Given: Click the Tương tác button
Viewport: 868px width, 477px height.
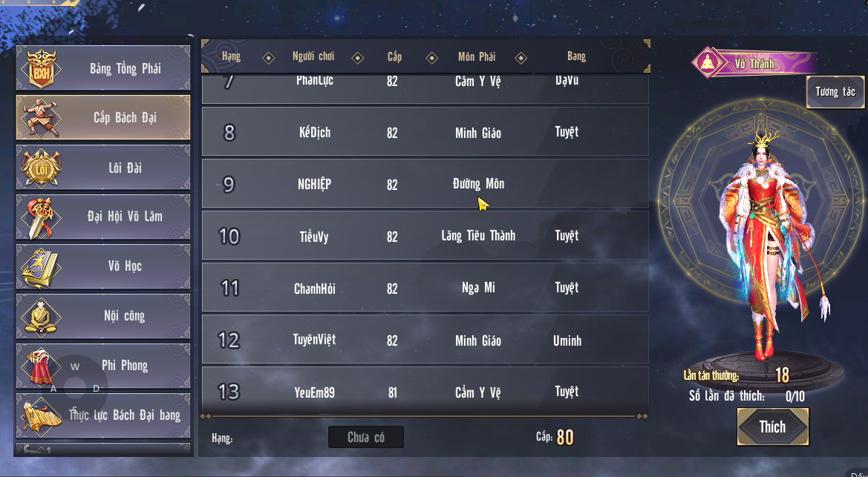Looking at the screenshot, I should [x=835, y=92].
